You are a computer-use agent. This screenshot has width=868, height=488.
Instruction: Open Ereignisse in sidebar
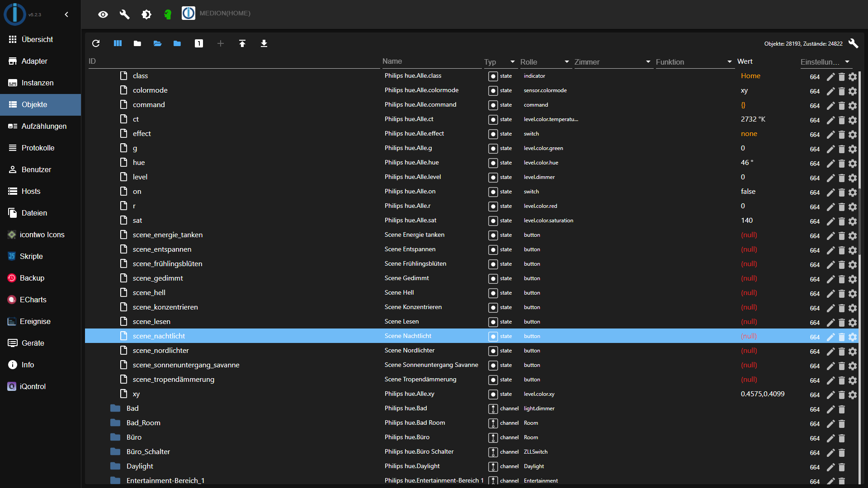pos(40,321)
